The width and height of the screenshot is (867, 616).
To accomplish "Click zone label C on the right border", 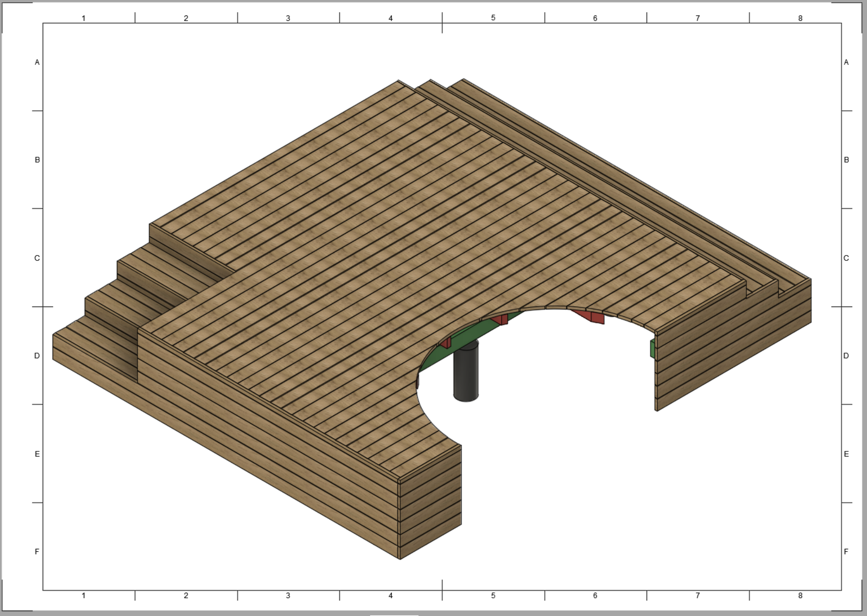I will tap(846, 258).
